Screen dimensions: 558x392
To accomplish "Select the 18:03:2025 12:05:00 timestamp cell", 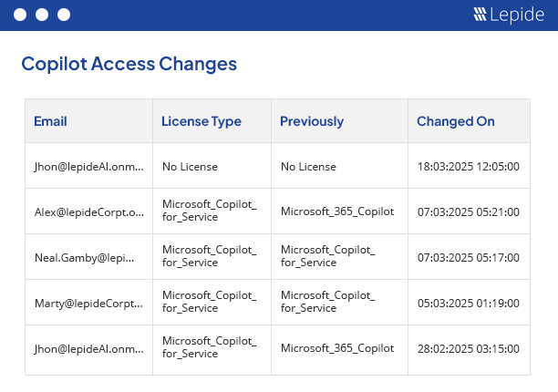I will (x=468, y=166).
